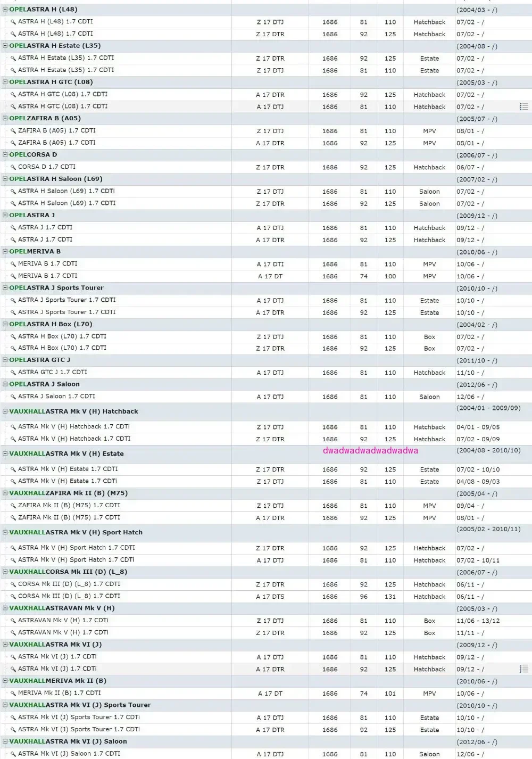Click magnifier icon on ASTRA Mk V (H) Estate Z 17 DTJ row

(13, 481)
